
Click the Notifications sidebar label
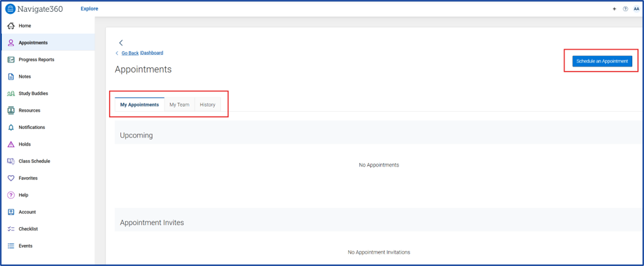coord(32,128)
